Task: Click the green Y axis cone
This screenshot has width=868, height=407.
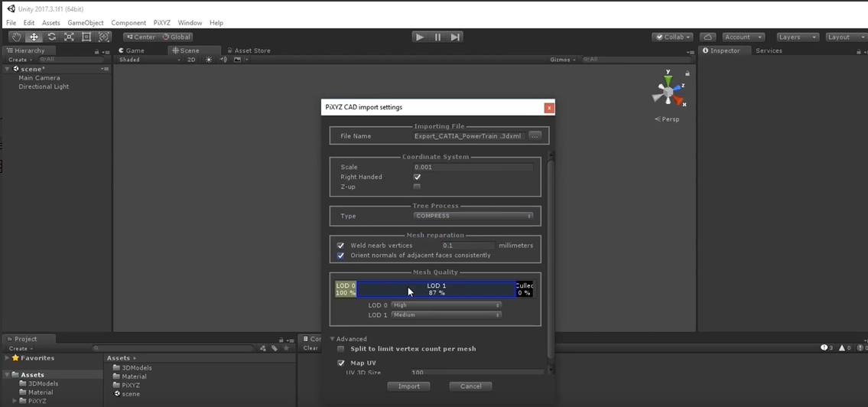Action: [x=668, y=80]
